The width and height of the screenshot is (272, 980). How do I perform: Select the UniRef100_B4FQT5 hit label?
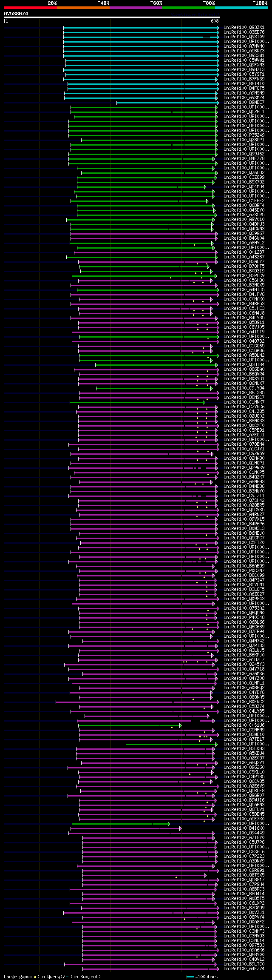pos(244,89)
